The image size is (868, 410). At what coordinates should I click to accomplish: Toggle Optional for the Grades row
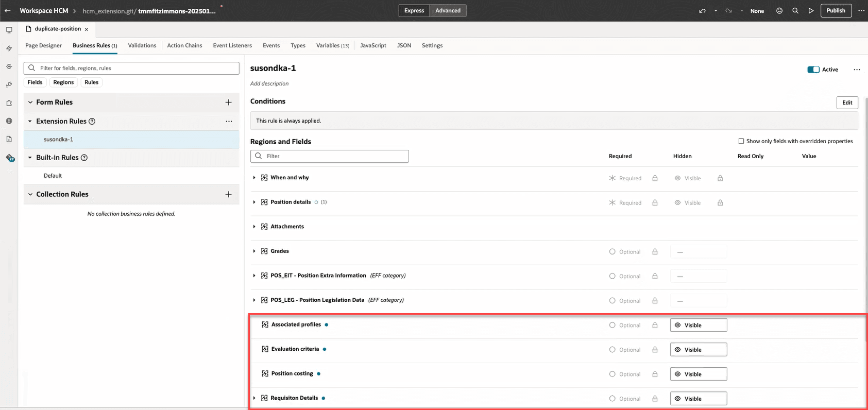[625, 252]
